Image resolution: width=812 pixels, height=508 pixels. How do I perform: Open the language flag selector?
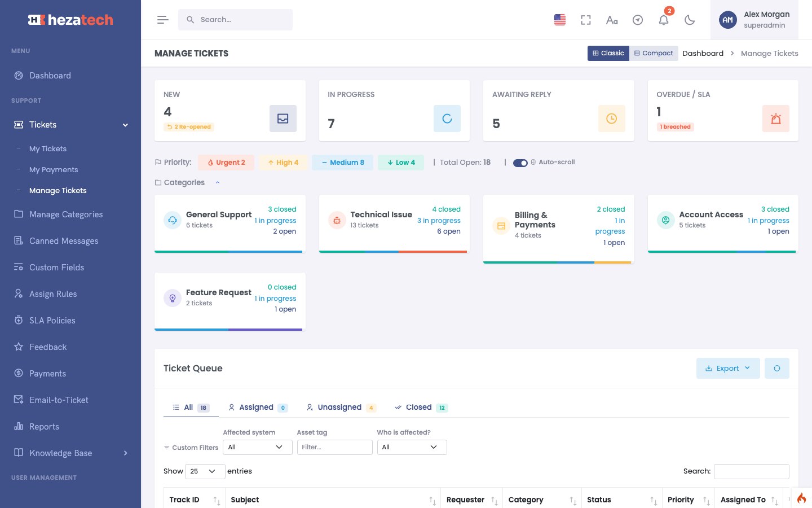(560, 20)
